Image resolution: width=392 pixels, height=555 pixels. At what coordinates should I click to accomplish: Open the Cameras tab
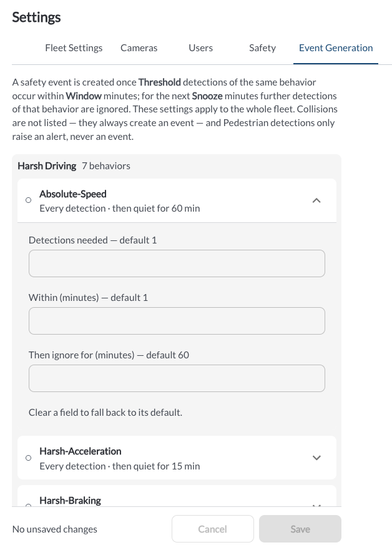click(139, 48)
